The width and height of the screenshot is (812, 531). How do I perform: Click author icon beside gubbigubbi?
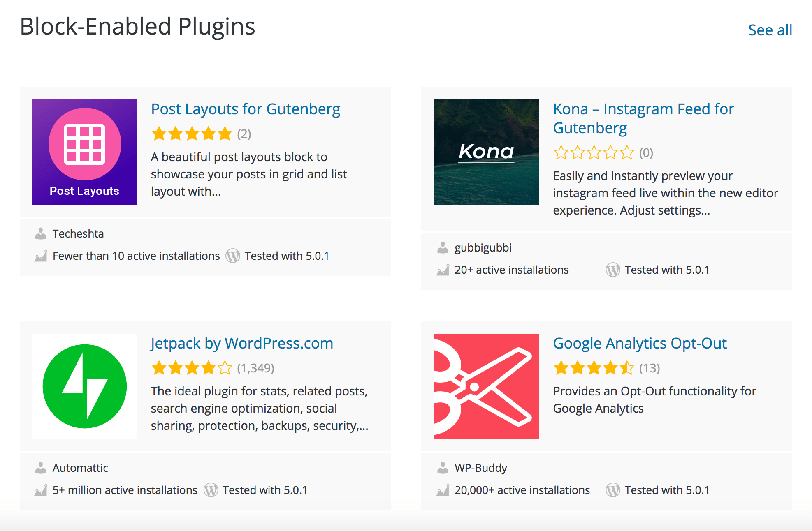pos(443,248)
